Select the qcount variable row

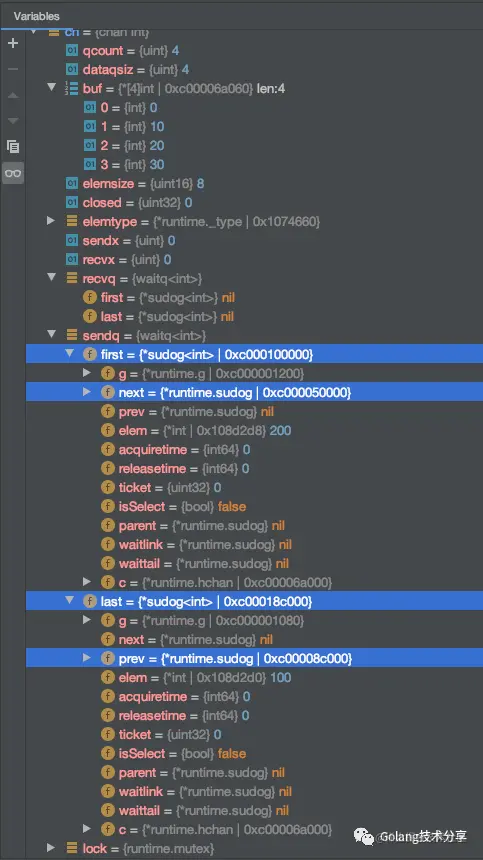254,51
